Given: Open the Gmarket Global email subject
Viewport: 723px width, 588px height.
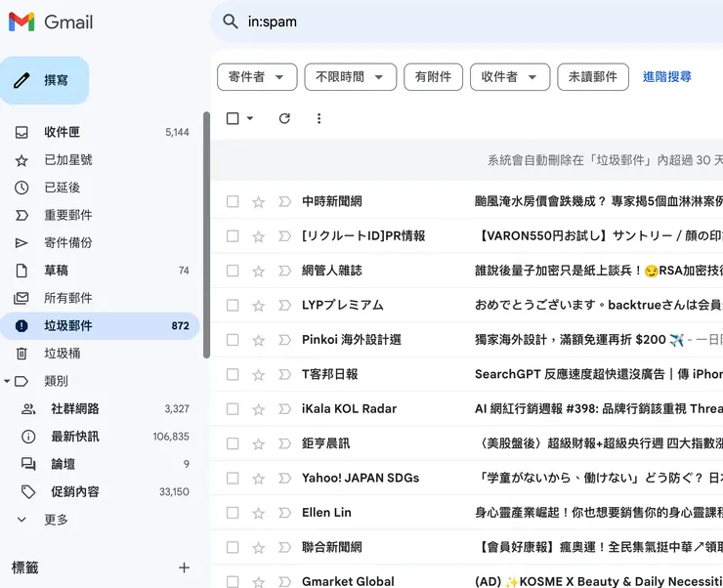Looking at the screenshot, I should (x=599, y=581).
